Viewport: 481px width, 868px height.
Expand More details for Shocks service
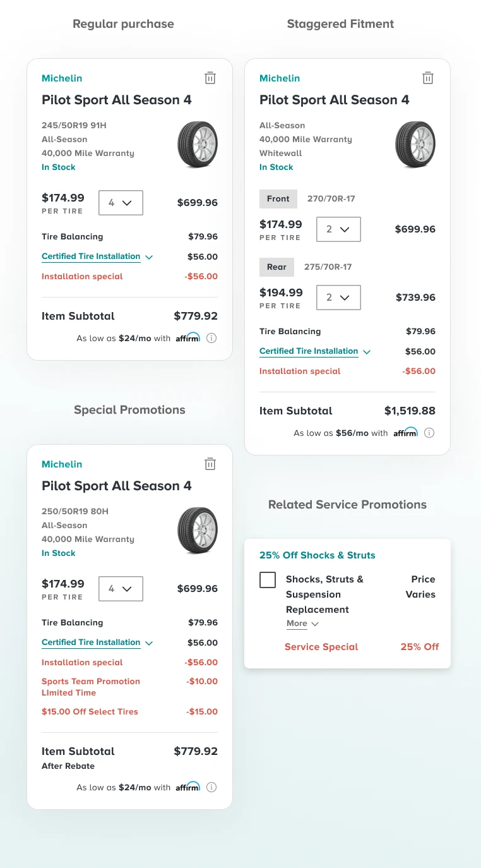click(x=302, y=624)
